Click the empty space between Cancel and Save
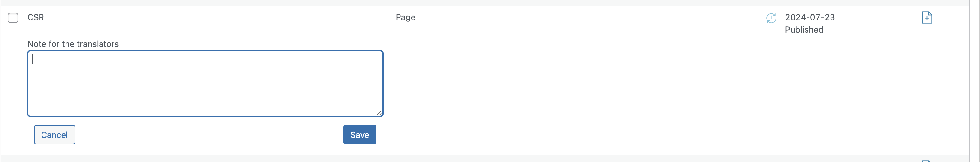Viewport: 980px width, 162px height. [x=209, y=135]
